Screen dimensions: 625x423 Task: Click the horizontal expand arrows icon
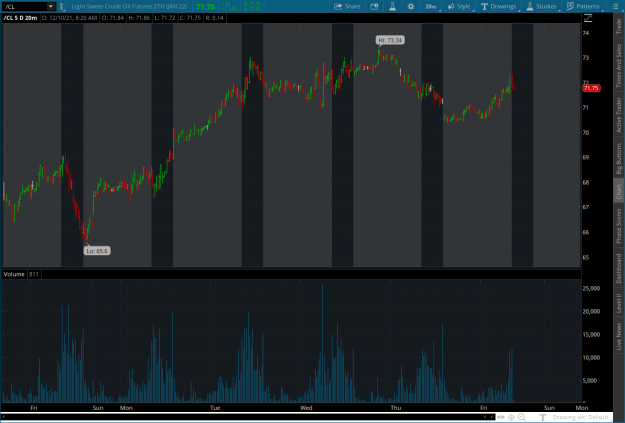[501, 417]
